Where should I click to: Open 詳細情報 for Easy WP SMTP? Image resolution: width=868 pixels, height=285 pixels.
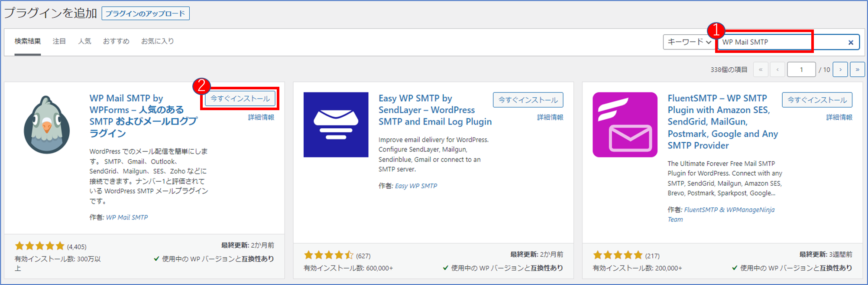click(x=550, y=117)
